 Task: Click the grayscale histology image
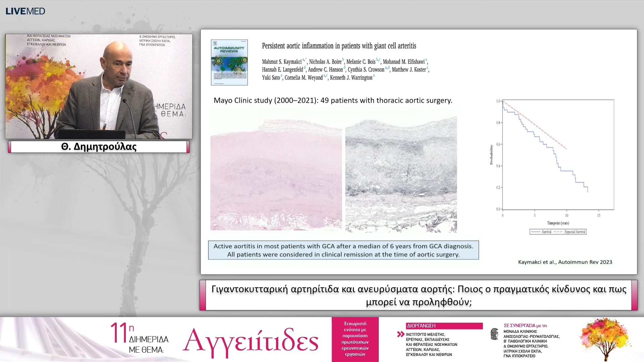click(x=401, y=174)
